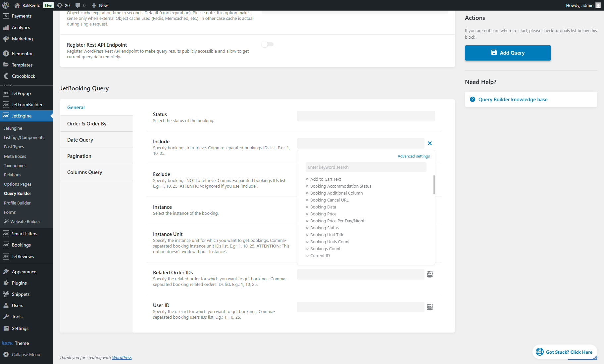Switch to the Order & Order By tab
604x364 pixels.
(97, 124)
